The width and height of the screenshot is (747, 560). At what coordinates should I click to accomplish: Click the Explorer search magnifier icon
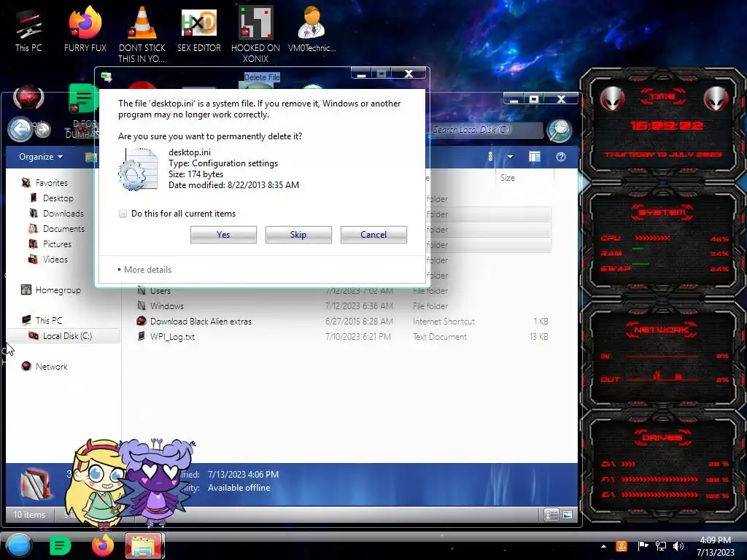(x=560, y=130)
